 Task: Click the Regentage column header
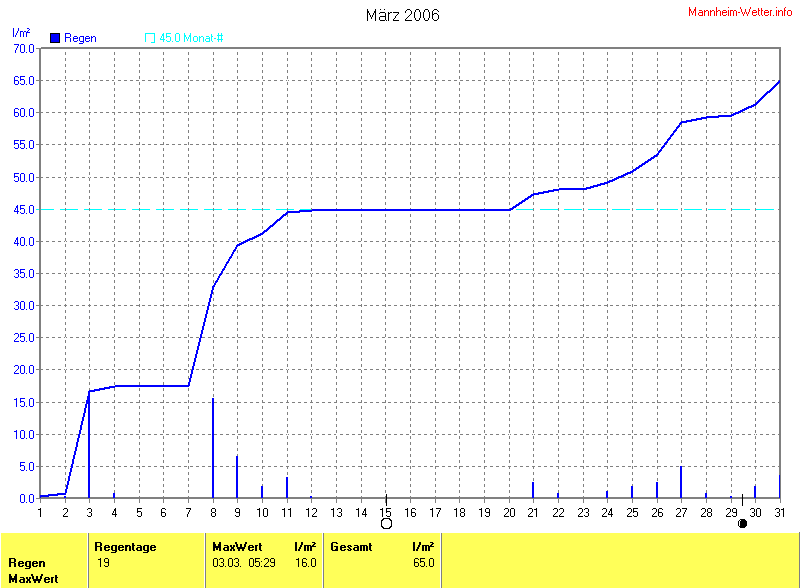click(124, 547)
